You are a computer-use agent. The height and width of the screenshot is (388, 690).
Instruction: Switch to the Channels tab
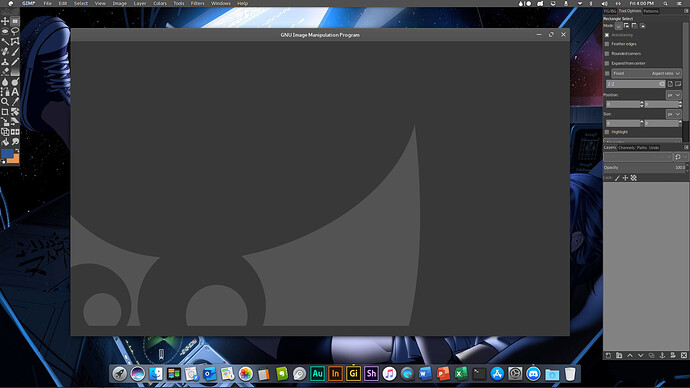(626, 148)
